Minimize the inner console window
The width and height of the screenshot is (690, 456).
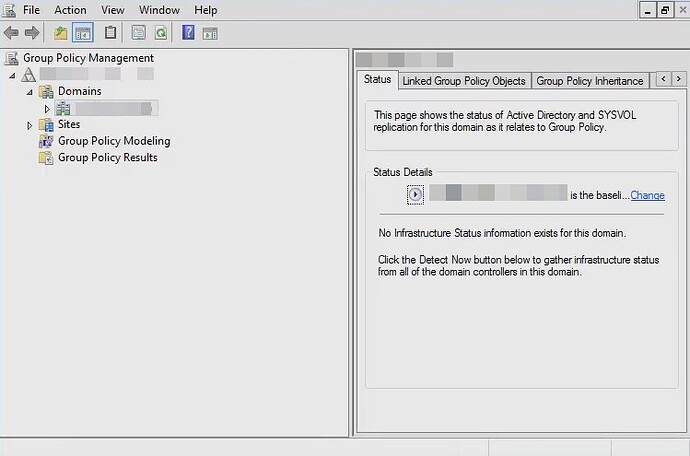pyautogui.click(x=647, y=10)
